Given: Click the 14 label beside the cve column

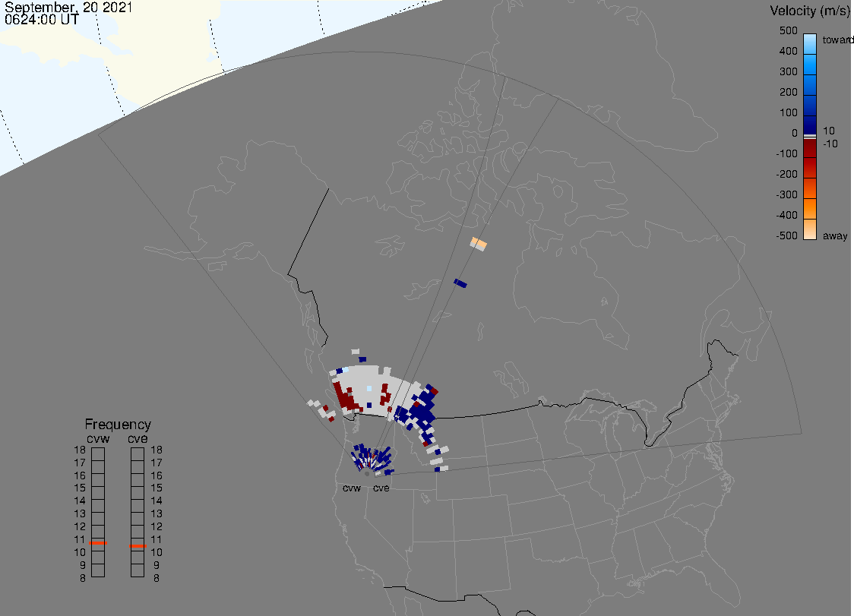Looking at the screenshot, I should pos(157,501).
